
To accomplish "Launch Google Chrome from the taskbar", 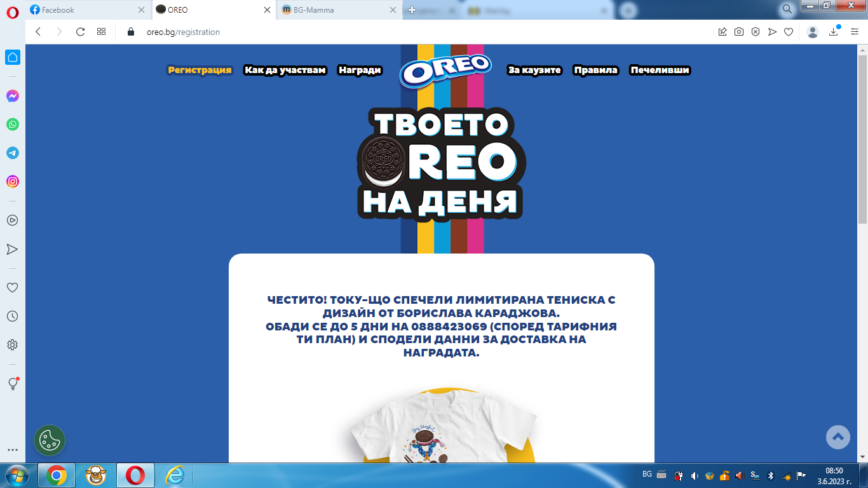I will click(57, 475).
